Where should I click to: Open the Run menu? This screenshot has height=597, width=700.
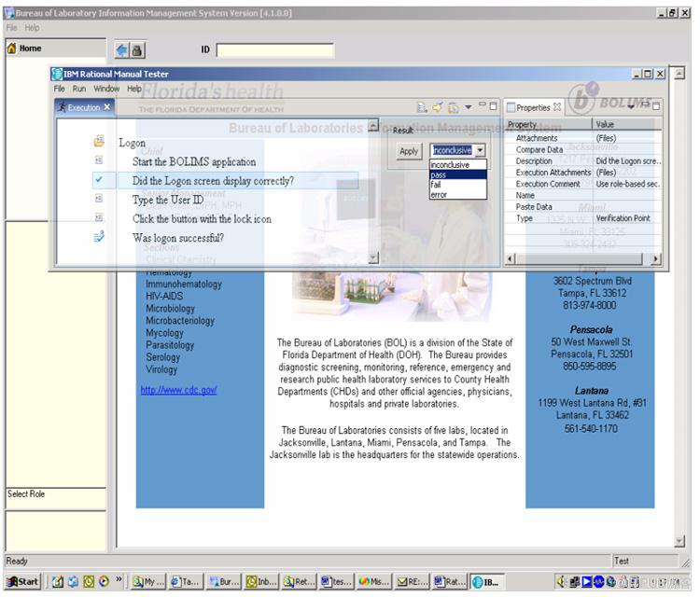click(79, 89)
